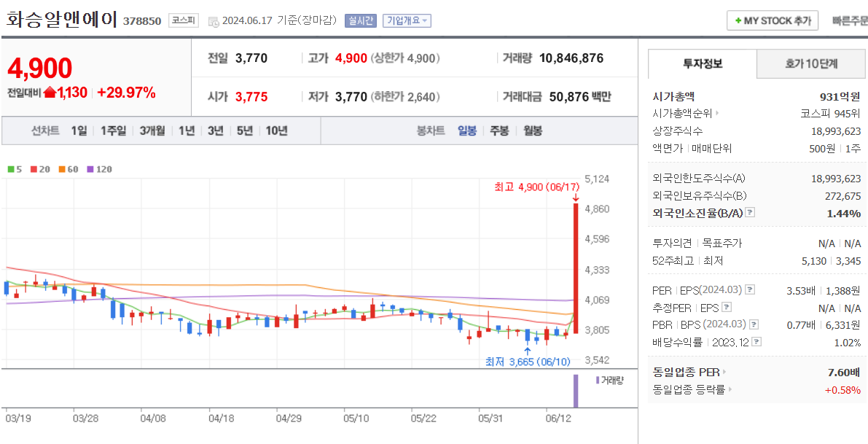
Task: Select the 일봉 daily candle chart
Action: coord(466,131)
